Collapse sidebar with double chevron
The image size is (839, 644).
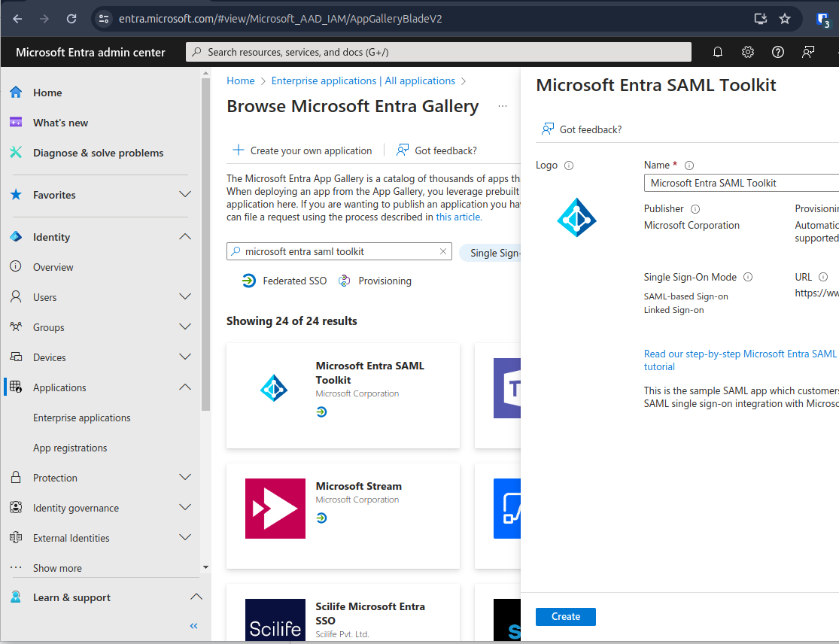(x=193, y=626)
